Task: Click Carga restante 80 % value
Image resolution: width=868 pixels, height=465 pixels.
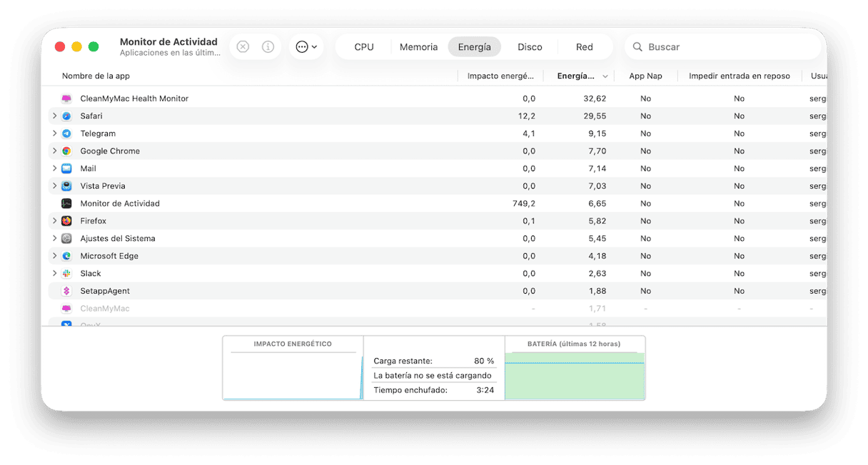Action: point(484,361)
